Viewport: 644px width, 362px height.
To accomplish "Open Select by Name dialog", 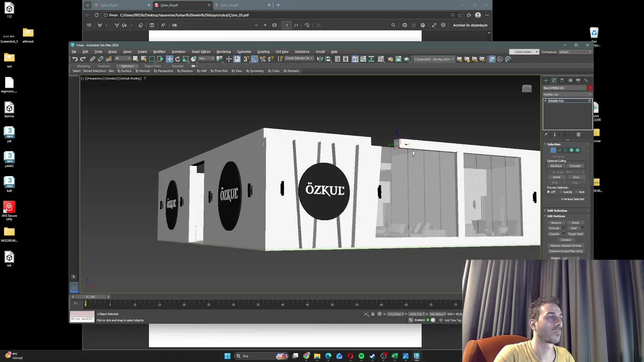I will point(144,59).
